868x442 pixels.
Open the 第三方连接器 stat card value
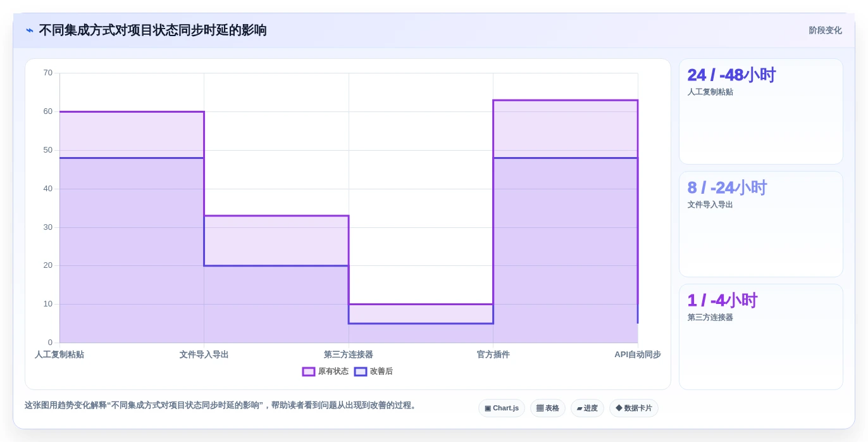pos(722,300)
